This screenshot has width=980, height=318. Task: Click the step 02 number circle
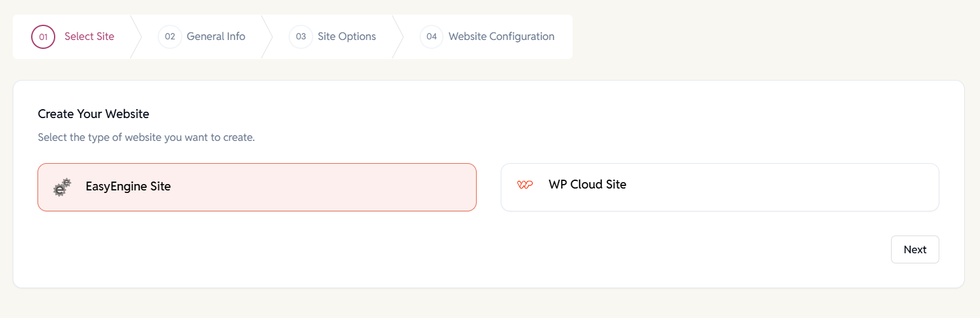tap(170, 37)
